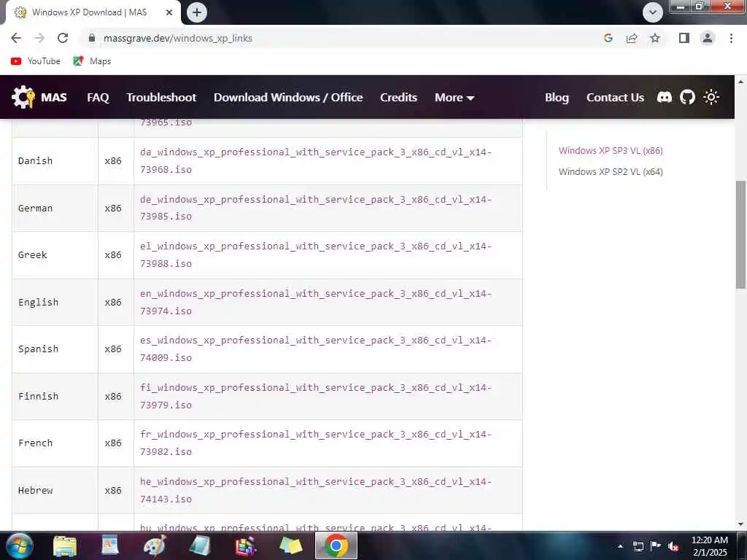Select the Windows XP Download | MAS tab
This screenshot has height=560, width=747.
[x=90, y=12]
